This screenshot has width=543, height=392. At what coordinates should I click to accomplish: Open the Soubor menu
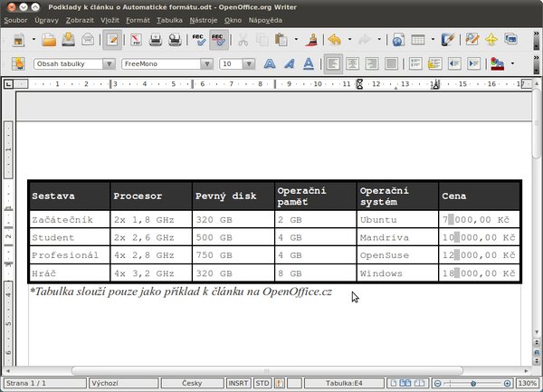point(15,20)
